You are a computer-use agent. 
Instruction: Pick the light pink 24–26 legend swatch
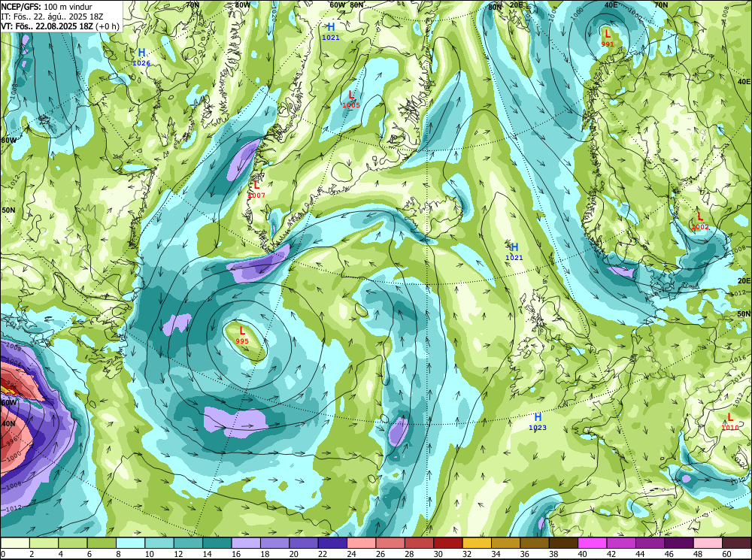(361, 543)
